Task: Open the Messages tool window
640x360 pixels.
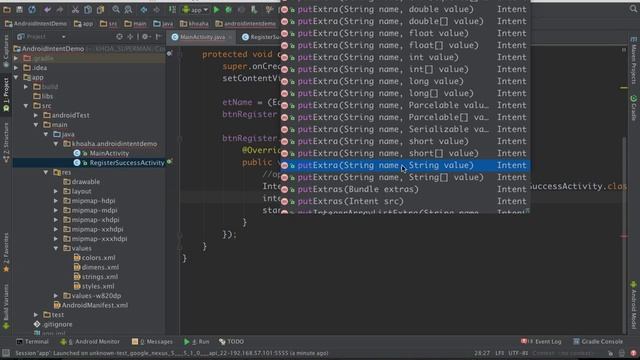Action: tap(152, 341)
